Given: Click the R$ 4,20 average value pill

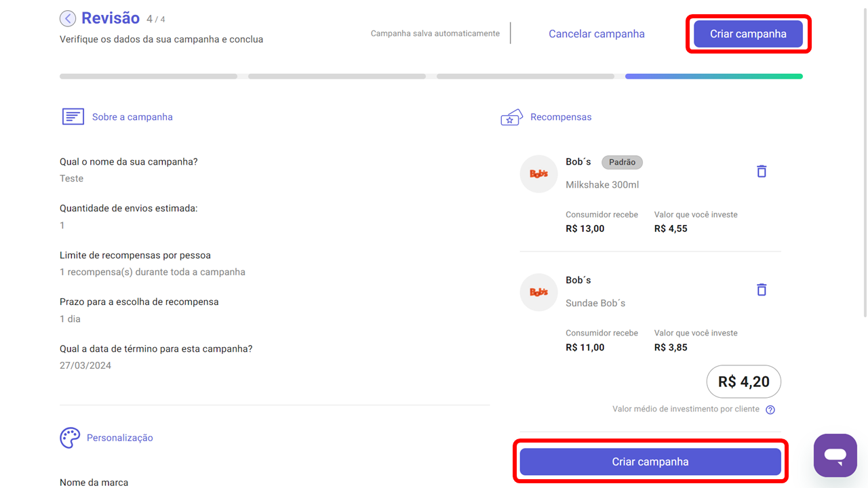Looking at the screenshot, I should (x=743, y=382).
